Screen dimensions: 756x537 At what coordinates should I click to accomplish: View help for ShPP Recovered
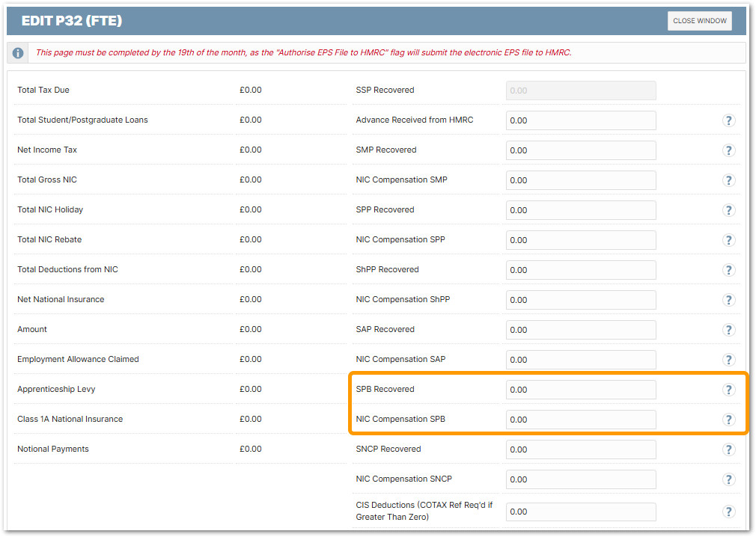click(728, 270)
